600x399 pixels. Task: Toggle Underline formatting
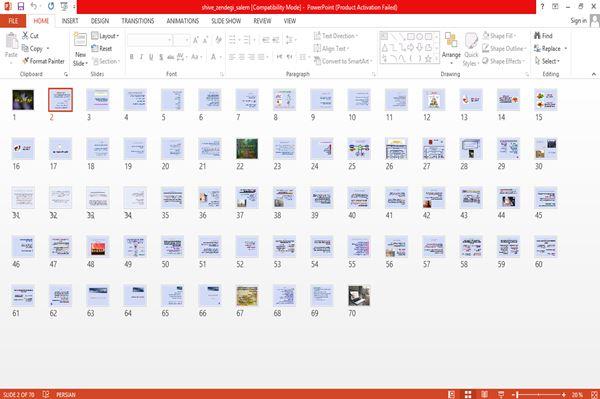151,57
